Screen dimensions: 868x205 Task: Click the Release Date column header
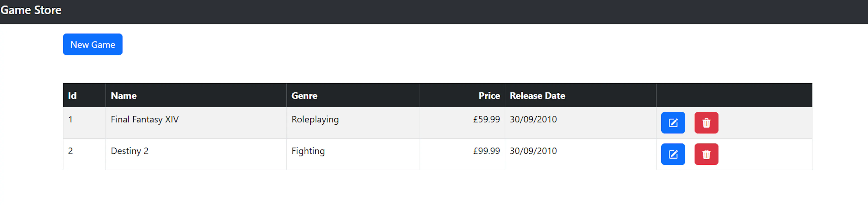pos(537,95)
